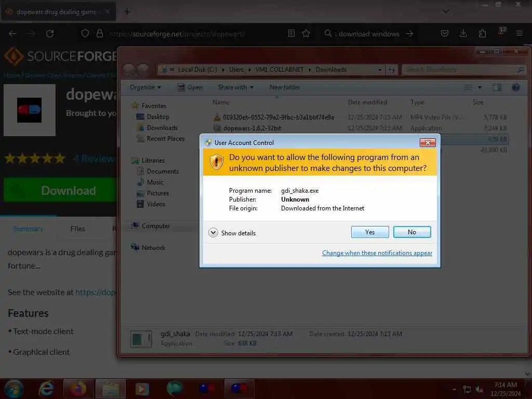The image size is (532, 399).
Task: Open Firefox extensions puzzle icon
Action: (482, 33)
